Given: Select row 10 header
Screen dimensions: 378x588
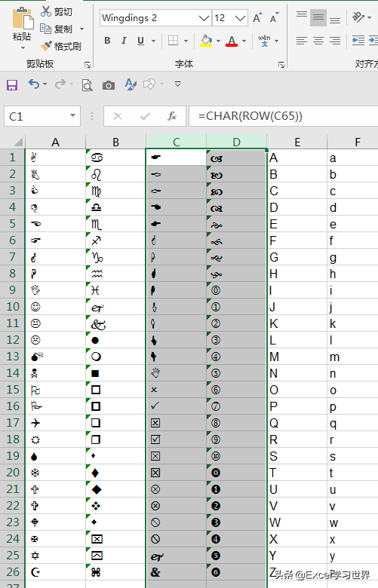Looking at the screenshot, I should [12, 307].
